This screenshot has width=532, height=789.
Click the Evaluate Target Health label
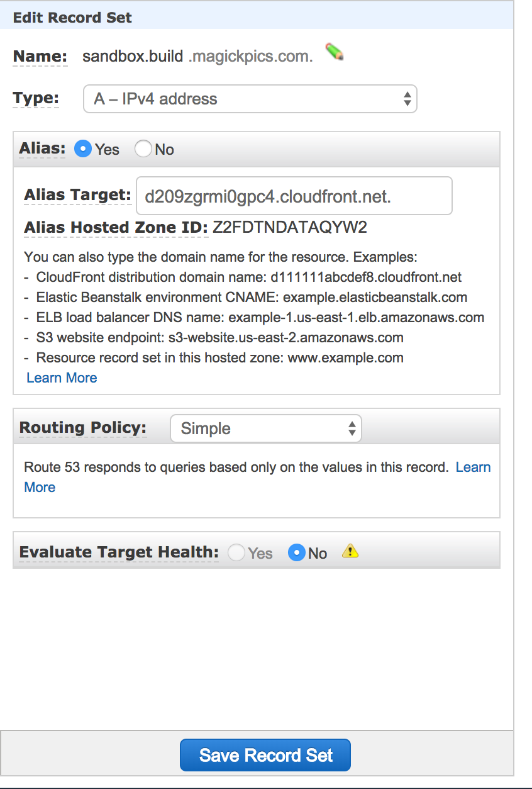119,552
